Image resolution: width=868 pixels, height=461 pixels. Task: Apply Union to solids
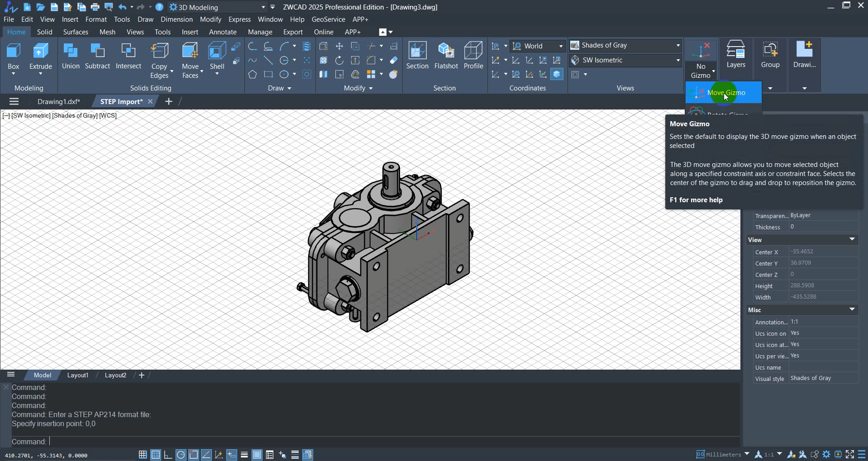click(x=71, y=57)
